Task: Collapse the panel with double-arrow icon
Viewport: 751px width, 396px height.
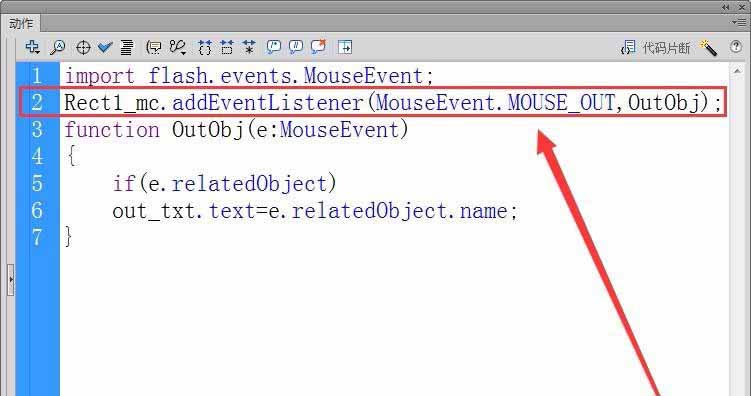Action: [726, 7]
